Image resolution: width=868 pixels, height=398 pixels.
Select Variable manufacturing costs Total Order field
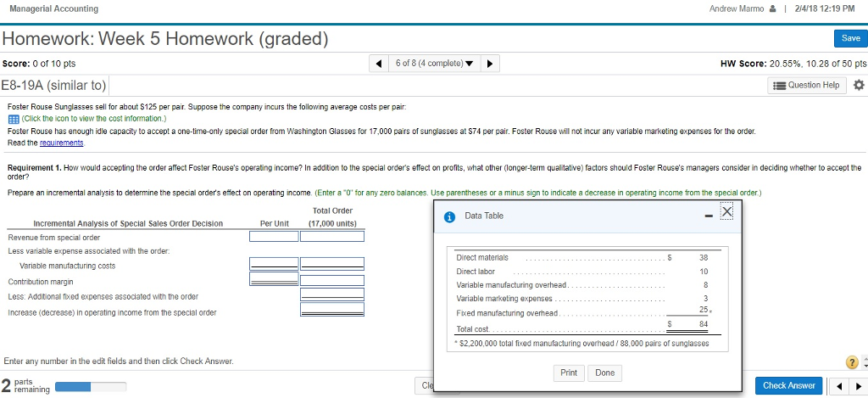coord(332,264)
